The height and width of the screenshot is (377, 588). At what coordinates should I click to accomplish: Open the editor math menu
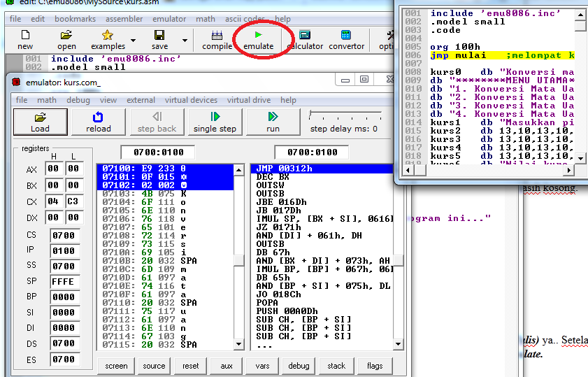205,19
